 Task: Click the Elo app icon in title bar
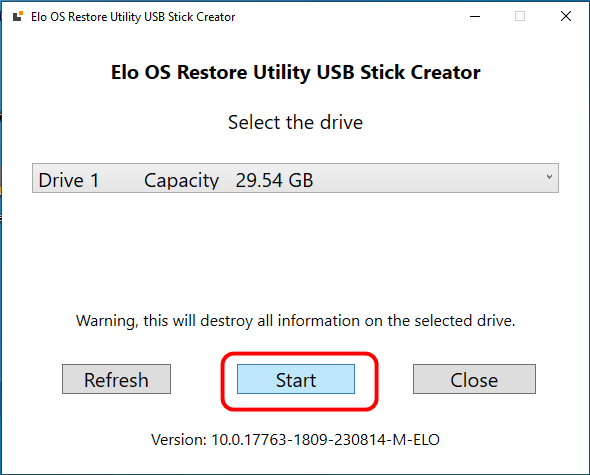(x=18, y=17)
